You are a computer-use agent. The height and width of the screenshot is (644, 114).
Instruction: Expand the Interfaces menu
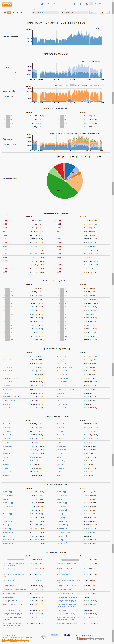coord(66,4)
